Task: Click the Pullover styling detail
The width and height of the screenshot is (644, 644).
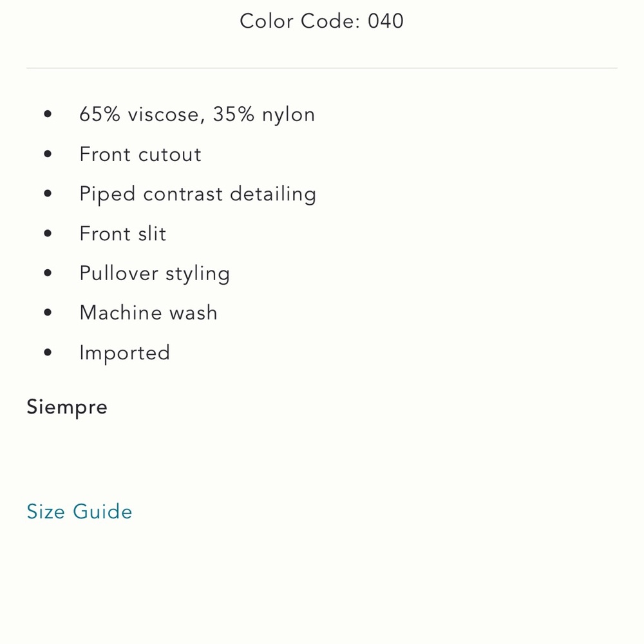Action: click(155, 274)
